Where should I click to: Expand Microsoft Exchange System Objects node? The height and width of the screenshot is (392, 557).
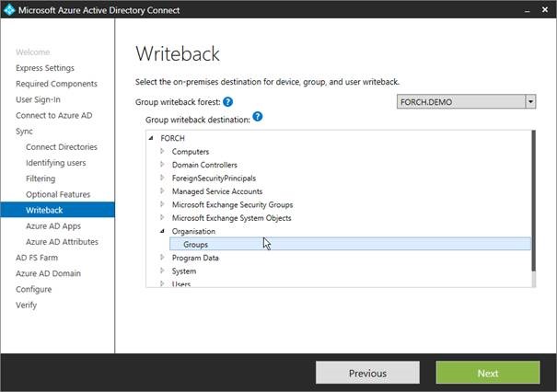coord(162,217)
